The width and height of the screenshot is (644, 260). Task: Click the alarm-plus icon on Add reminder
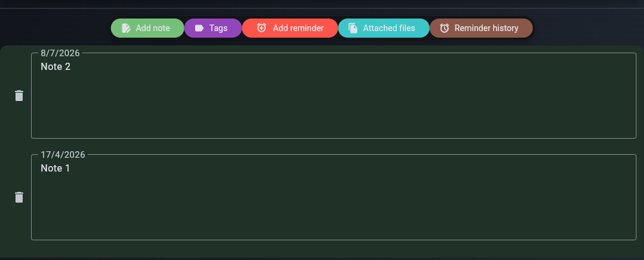[261, 27]
